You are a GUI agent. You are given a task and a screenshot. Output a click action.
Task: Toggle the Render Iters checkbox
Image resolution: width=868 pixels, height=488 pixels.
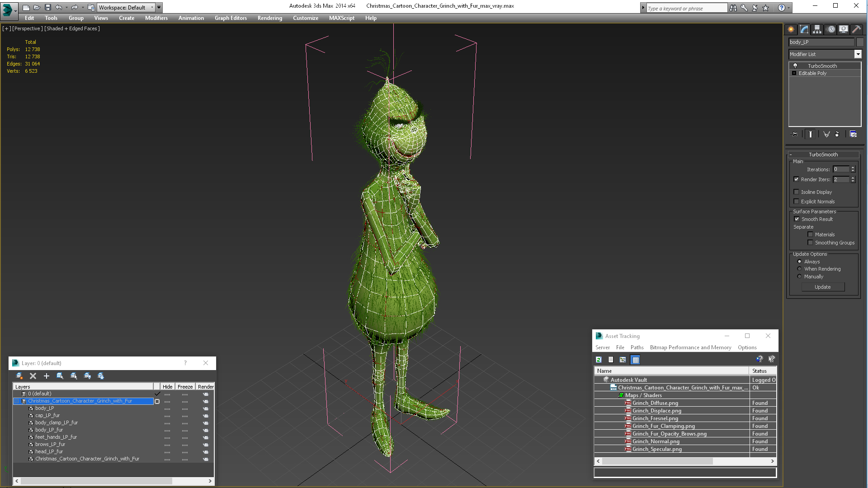pos(796,179)
